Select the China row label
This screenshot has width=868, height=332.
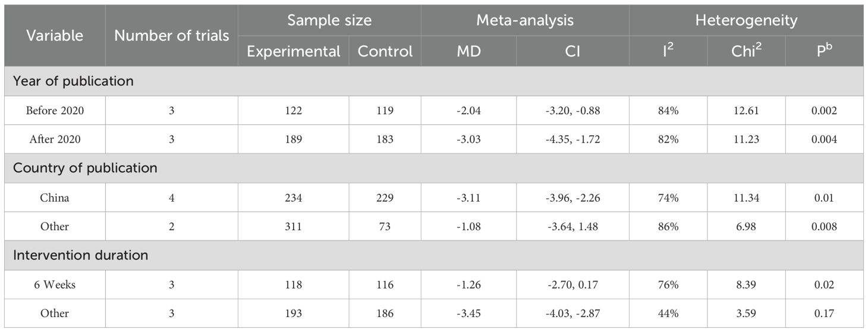55,198
